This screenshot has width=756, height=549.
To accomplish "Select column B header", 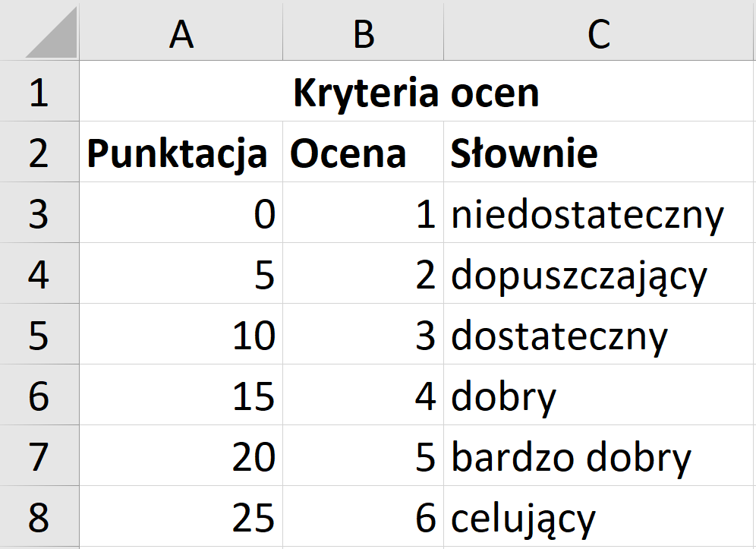I will click(x=363, y=30).
